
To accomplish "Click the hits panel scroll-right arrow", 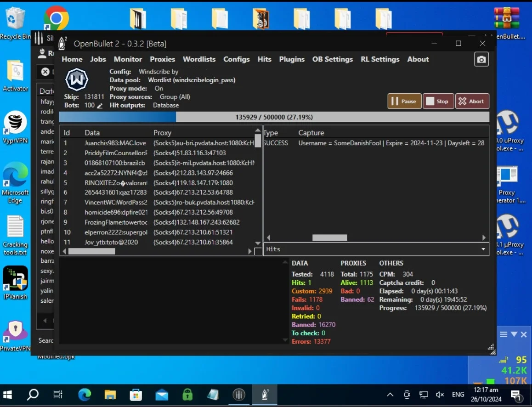I will [484, 237].
